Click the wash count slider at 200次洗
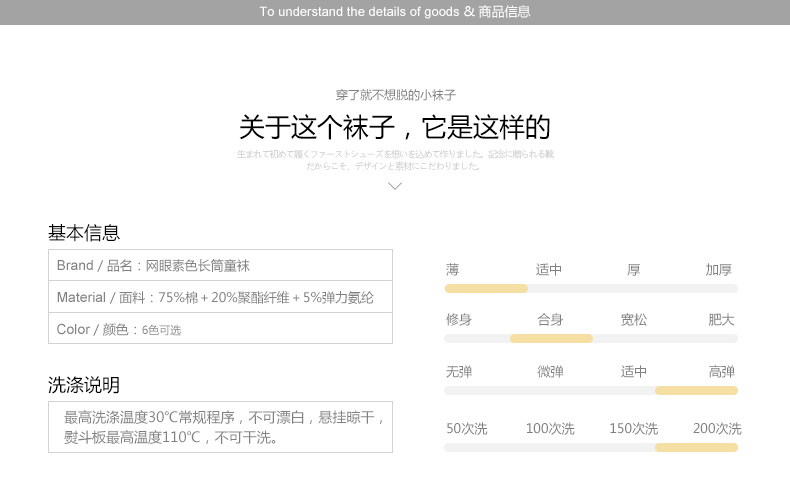Screen dimensions: 790x500 click(696, 448)
